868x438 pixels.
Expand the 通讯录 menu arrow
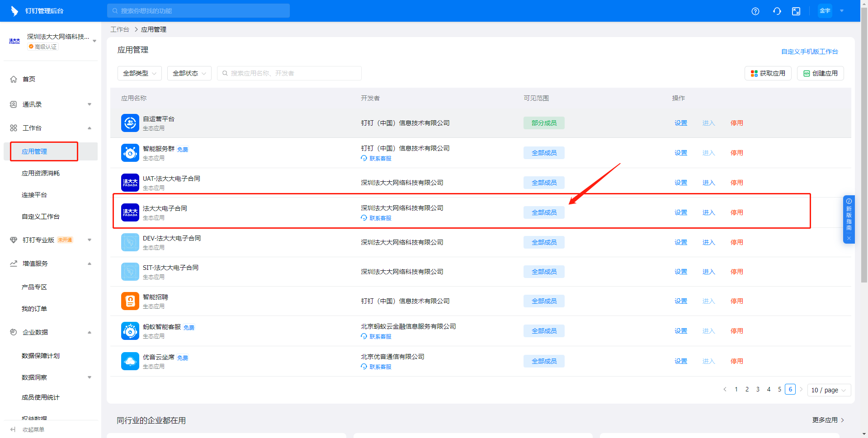click(90, 104)
